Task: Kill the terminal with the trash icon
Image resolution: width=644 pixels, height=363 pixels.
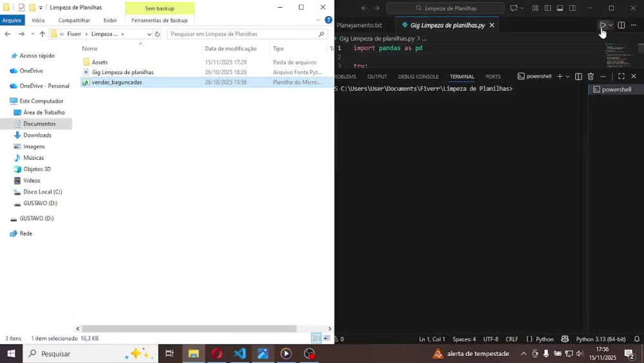Action: click(591, 77)
